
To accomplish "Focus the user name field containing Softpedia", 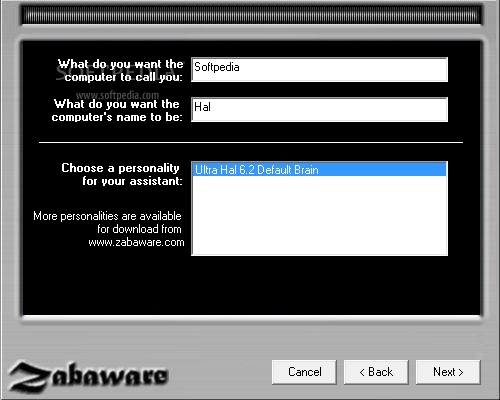I will 319,69.
